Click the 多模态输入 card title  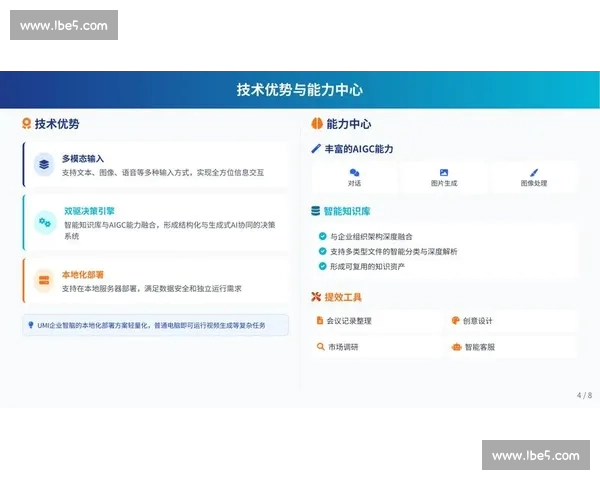coord(83,158)
